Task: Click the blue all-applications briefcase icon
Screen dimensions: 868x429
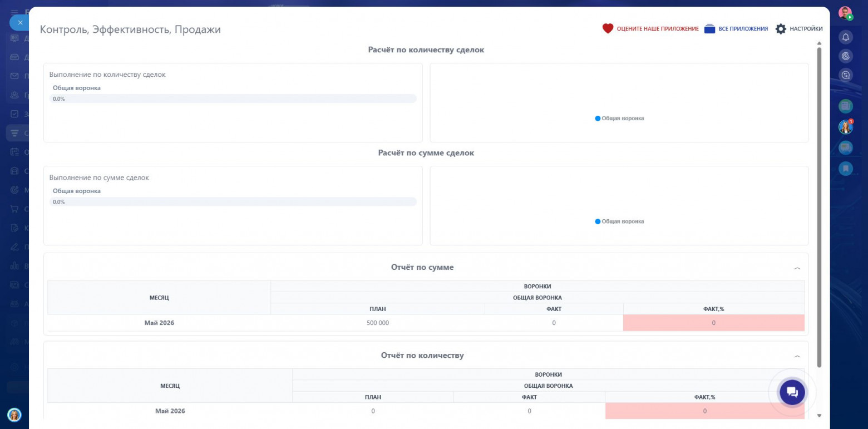Action: tap(709, 28)
